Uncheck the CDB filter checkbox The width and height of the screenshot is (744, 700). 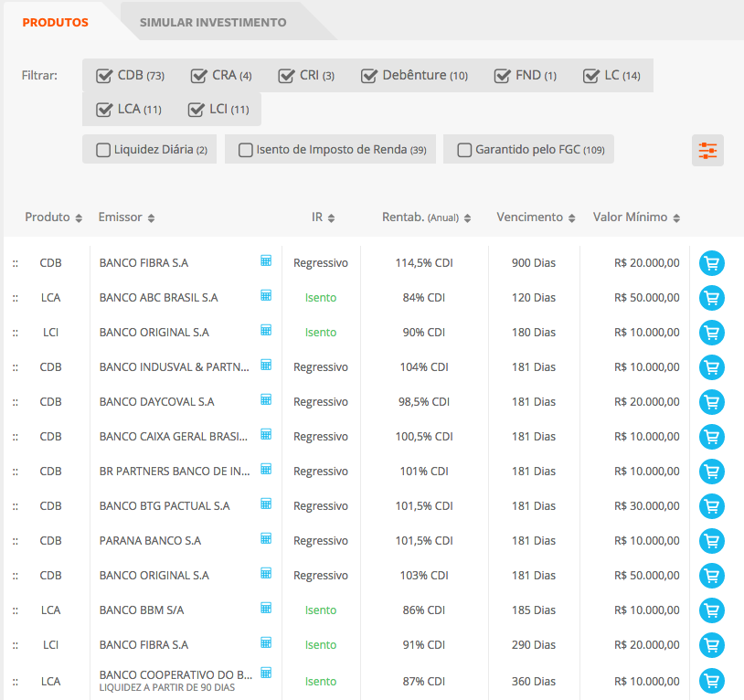point(103,76)
